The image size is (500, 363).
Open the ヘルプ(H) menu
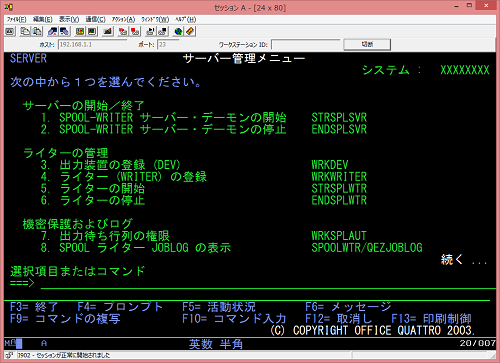pos(186,19)
